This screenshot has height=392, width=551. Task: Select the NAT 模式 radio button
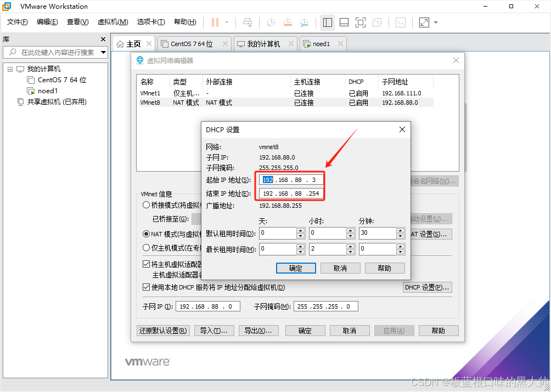(x=146, y=234)
